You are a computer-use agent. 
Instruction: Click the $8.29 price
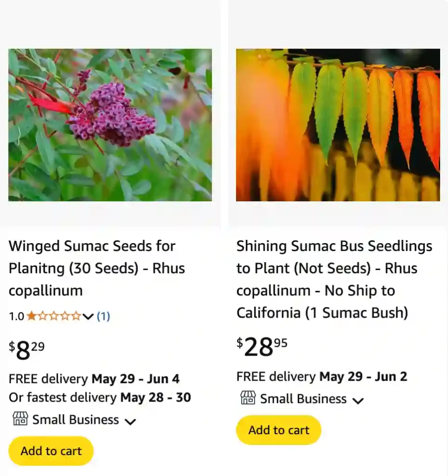[27, 350]
